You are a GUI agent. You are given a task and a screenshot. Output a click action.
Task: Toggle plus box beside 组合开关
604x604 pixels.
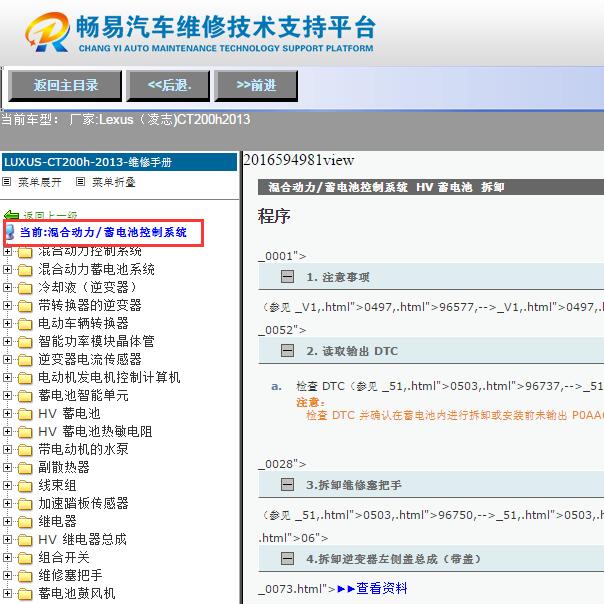(7, 557)
